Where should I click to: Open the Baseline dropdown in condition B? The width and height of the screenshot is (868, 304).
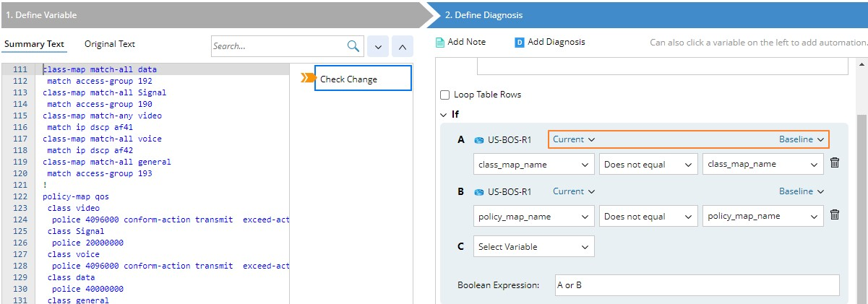pos(801,191)
